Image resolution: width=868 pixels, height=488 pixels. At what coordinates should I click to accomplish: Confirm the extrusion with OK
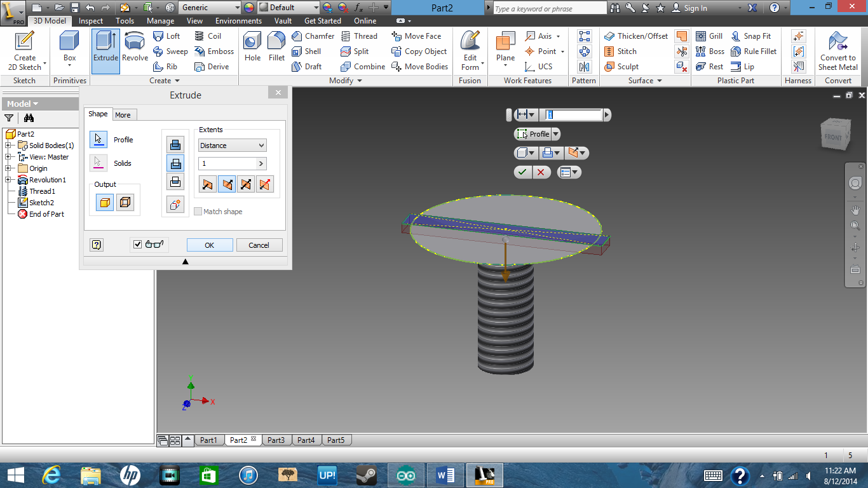coord(209,244)
